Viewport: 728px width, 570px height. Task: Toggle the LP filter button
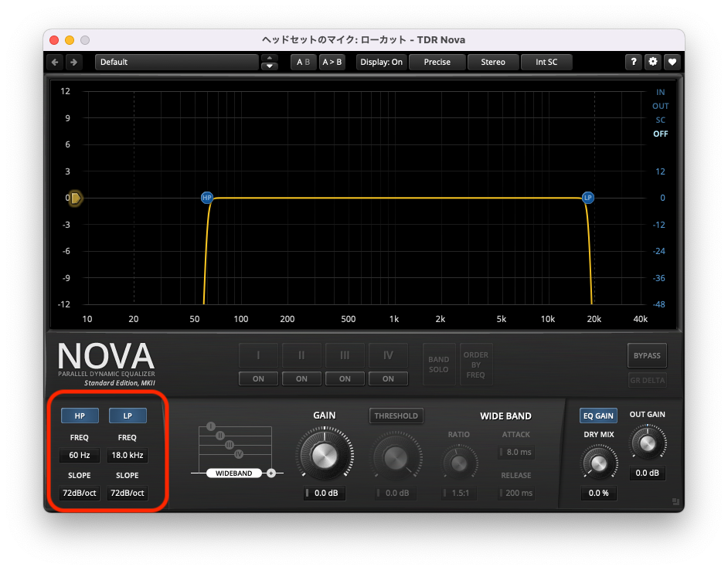[x=128, y=416]
